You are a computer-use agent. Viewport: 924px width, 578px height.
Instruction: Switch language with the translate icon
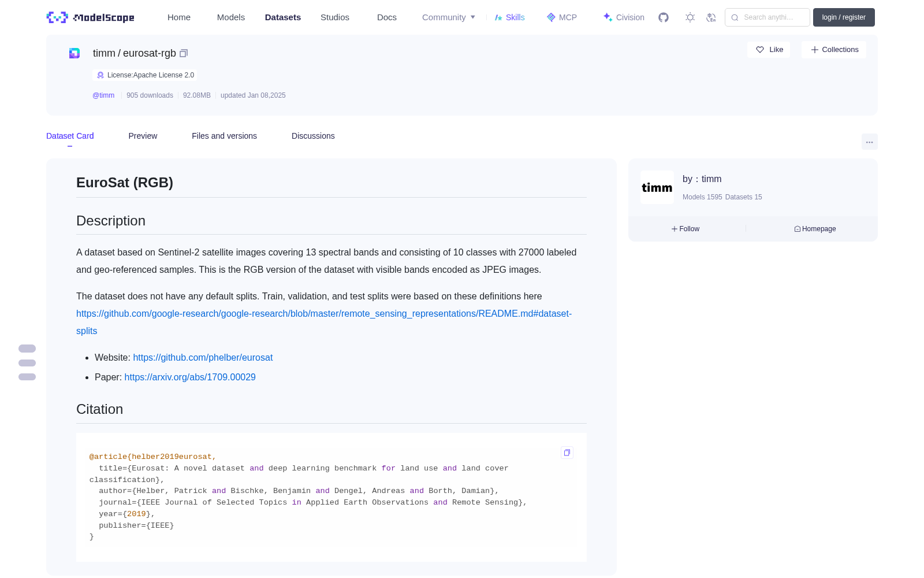point(711,17)
